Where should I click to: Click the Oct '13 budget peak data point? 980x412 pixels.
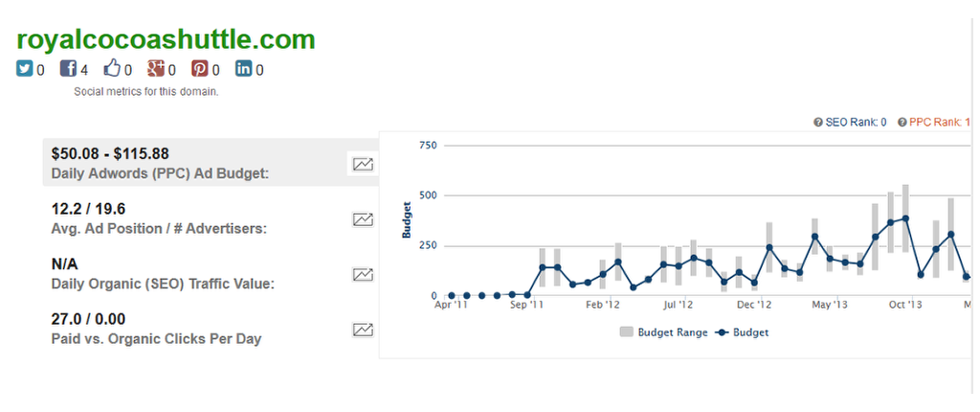point(905,218)
